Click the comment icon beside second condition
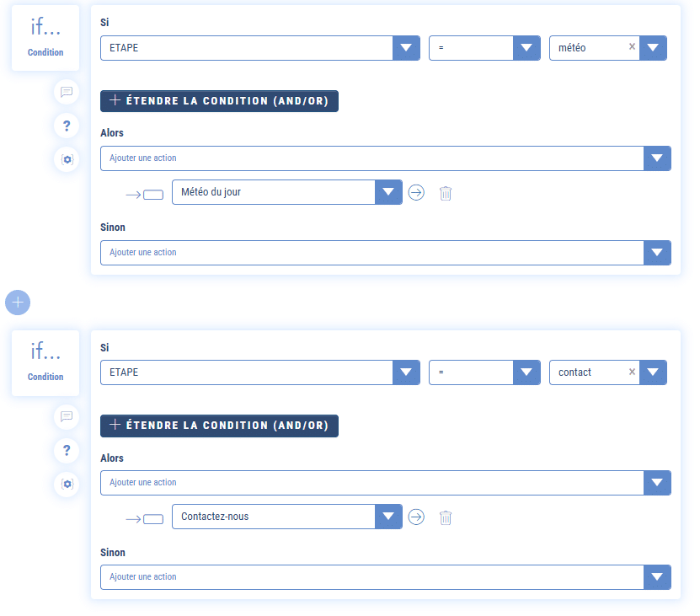This screenshot has height=616, width=700. click(x=67, y=416)
